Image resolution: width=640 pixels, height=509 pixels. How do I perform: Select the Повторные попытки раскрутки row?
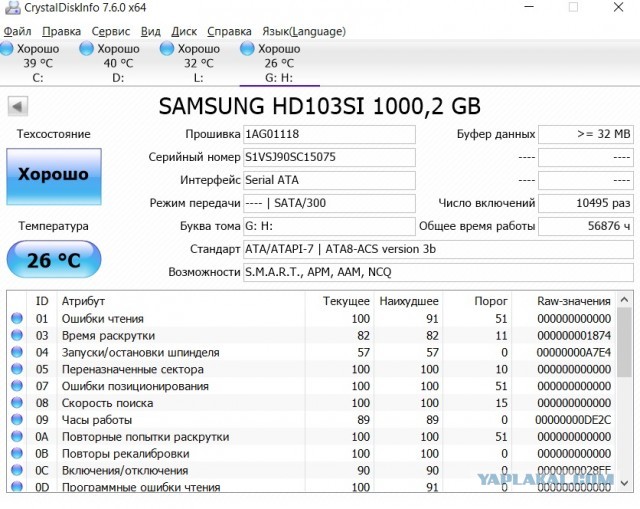coord(312,437)
